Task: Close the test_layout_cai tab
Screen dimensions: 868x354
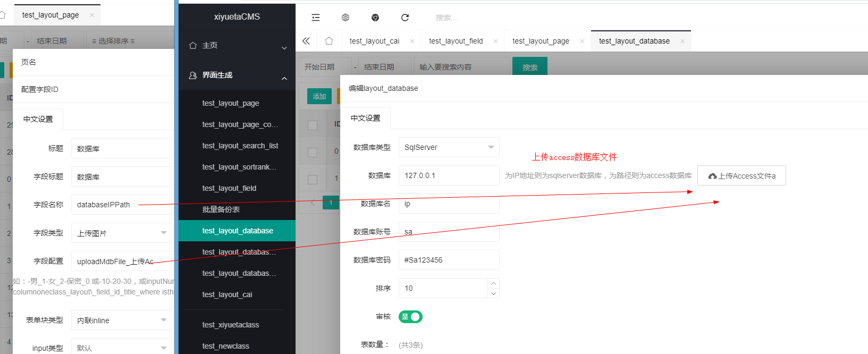Action: (x=412, y=41)
